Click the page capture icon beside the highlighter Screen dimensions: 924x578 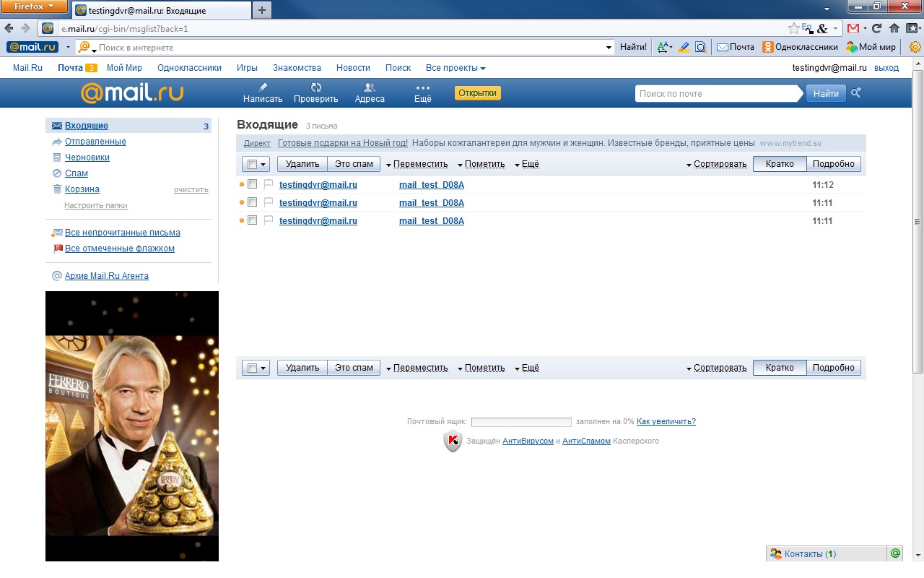coord(700,47)
